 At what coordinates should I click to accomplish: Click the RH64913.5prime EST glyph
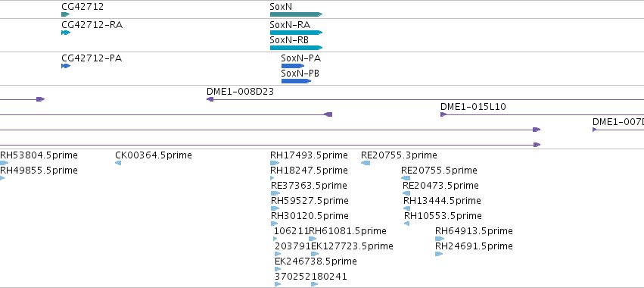tap(440, 239)
